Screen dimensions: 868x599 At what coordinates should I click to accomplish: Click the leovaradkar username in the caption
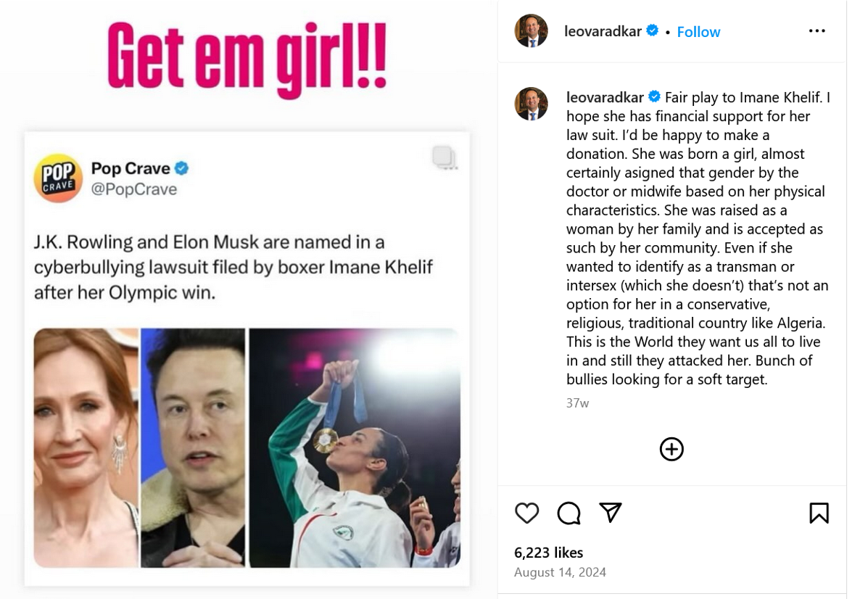pos(605,97)
